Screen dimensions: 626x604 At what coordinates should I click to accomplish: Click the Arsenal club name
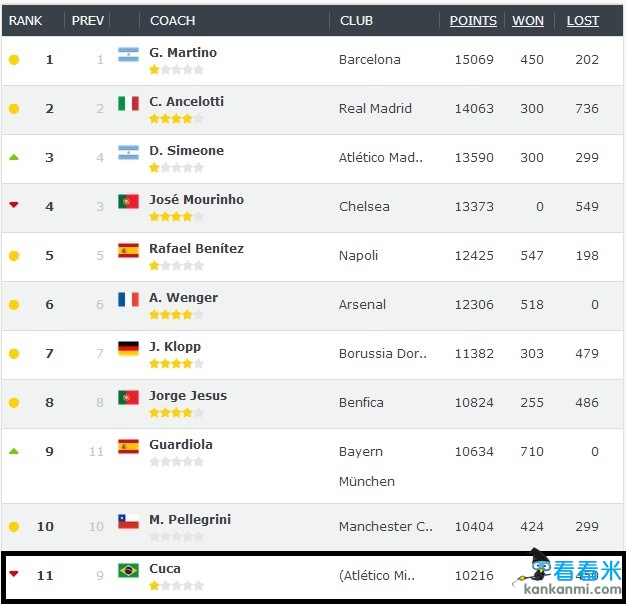pos(362,304)
